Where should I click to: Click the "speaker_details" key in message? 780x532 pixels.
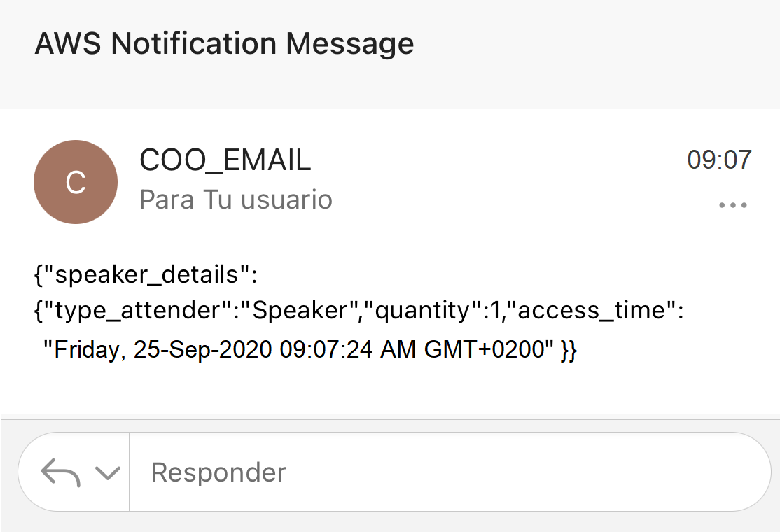pos(145,275)
